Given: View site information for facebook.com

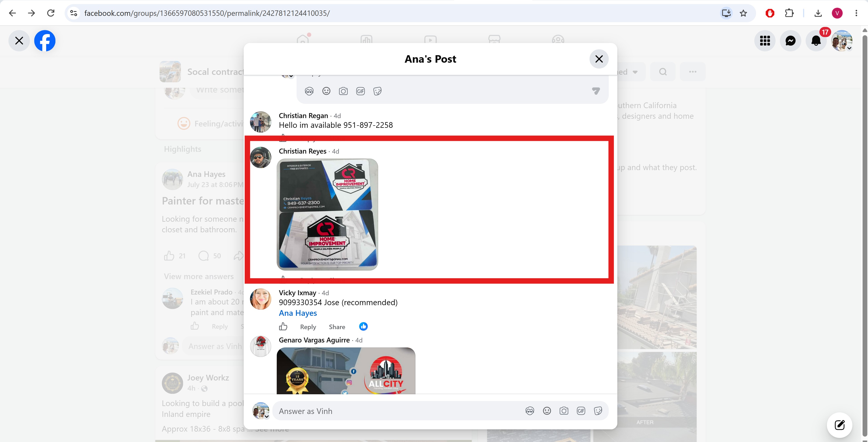Looking at the screenshot, I should (74, 13).
